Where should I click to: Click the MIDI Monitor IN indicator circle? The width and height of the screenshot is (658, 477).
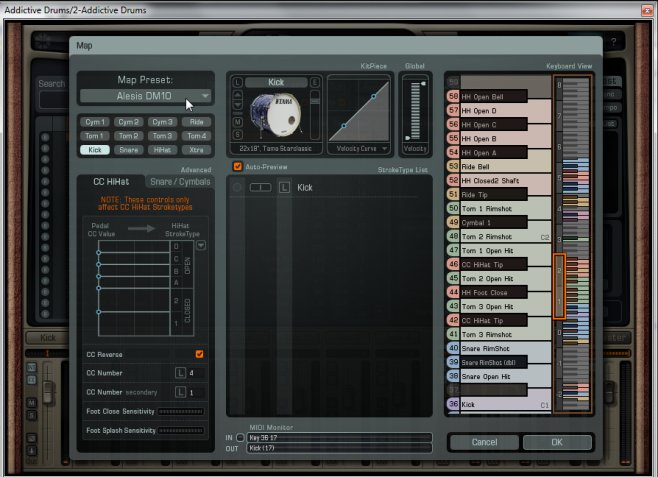pyautogui.click(x=240, y=438)
